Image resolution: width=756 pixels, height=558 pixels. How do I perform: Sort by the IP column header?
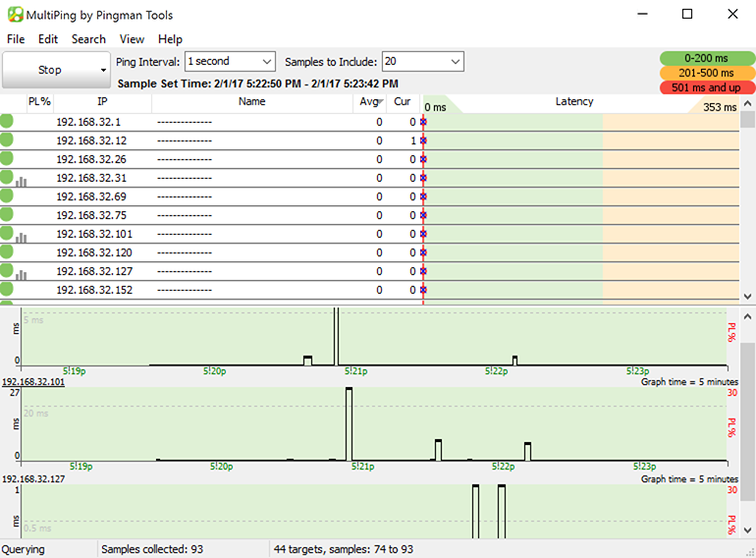coord(102,102)
